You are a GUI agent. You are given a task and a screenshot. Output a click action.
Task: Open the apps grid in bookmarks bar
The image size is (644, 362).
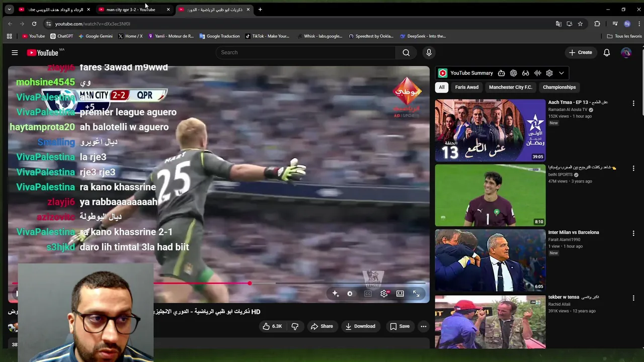click(9, 36)
